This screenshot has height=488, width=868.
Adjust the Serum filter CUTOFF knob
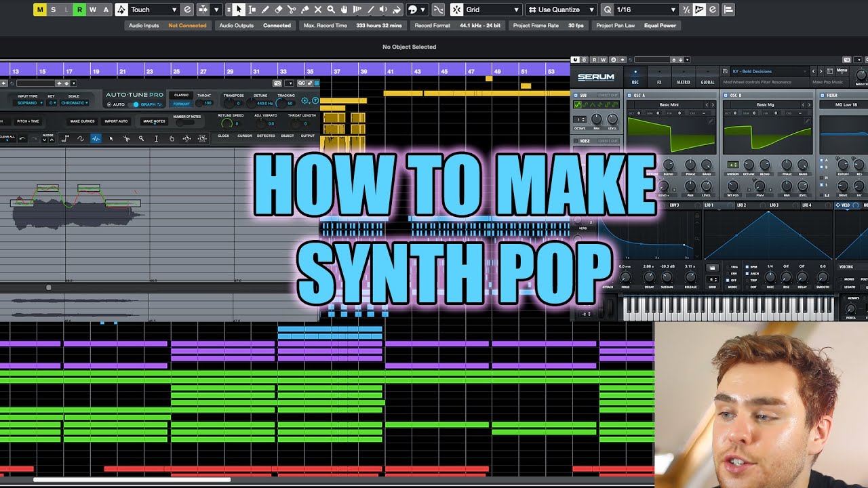[844, 165]
